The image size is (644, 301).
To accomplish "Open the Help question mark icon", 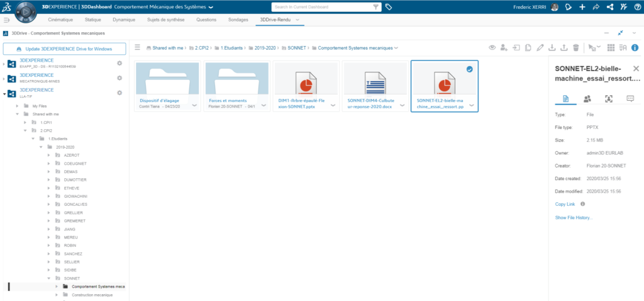I will coord(636,7).
